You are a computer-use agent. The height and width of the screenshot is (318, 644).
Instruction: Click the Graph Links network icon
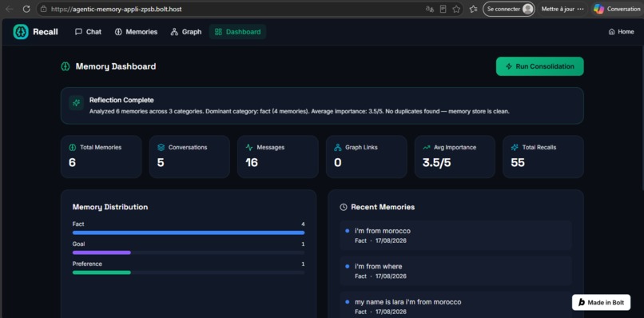[x=338, y=147]
